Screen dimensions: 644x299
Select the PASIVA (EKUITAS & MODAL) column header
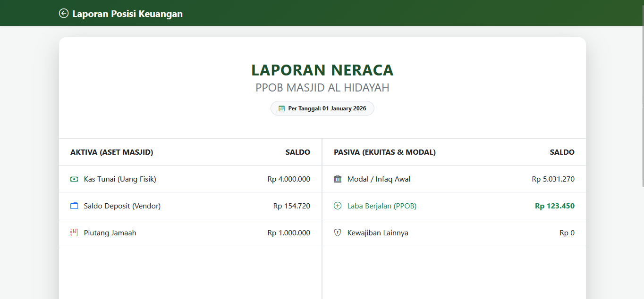click(x=385, y=152)
